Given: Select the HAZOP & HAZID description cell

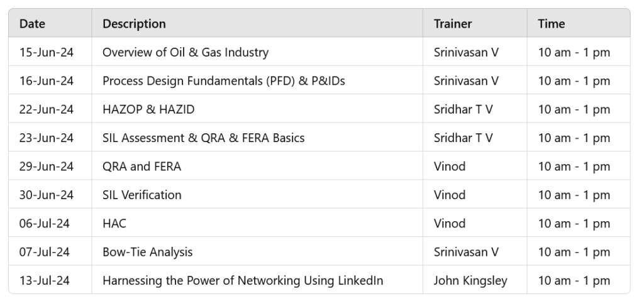Looking at the screenshot, I should [x=148, y=109].
